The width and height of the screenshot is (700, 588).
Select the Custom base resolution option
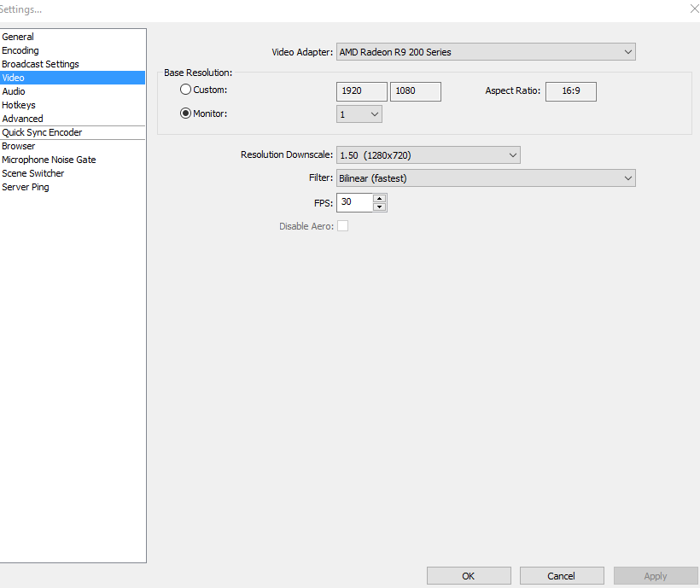click(185, 89)
